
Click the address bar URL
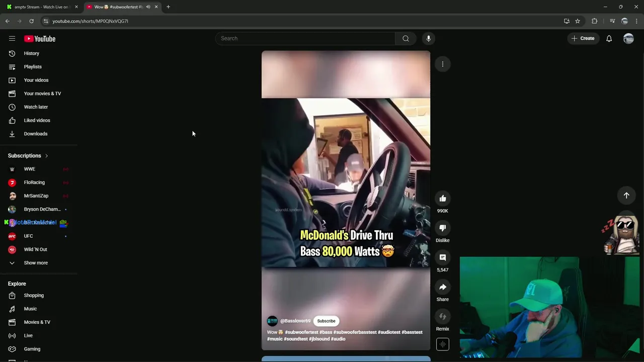[90, 21]
